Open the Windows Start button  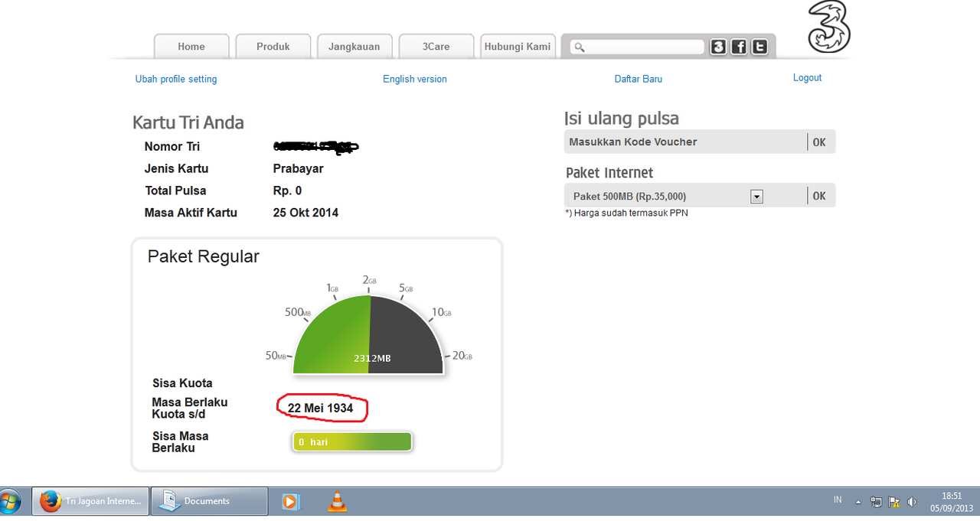point(11,502)
